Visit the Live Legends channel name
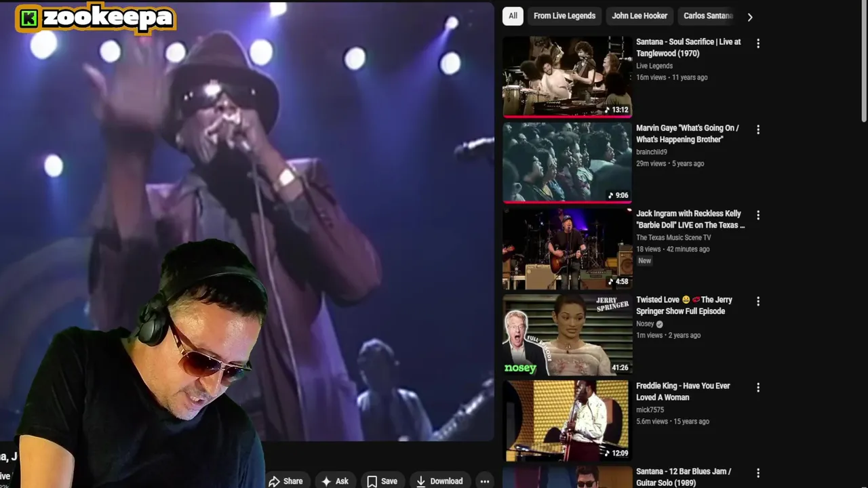This screenshot has width=868, height=488. [654, 66]
